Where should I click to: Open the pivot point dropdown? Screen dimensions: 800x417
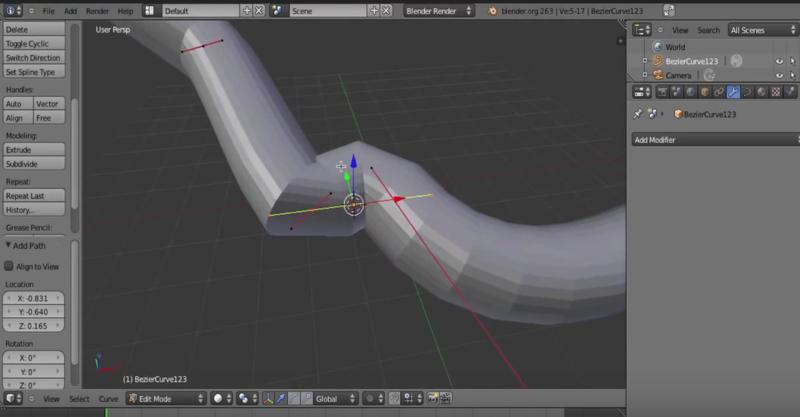click(x=247, y=399)
